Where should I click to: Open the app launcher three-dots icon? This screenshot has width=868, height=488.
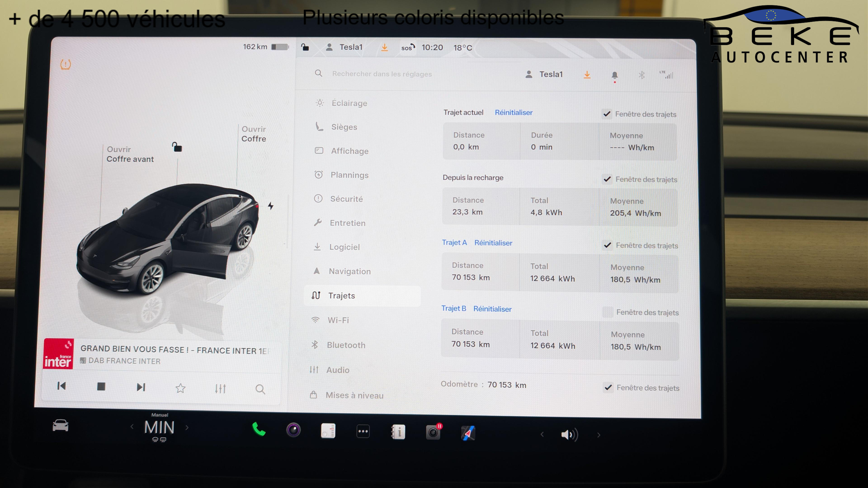click(363, 432)
